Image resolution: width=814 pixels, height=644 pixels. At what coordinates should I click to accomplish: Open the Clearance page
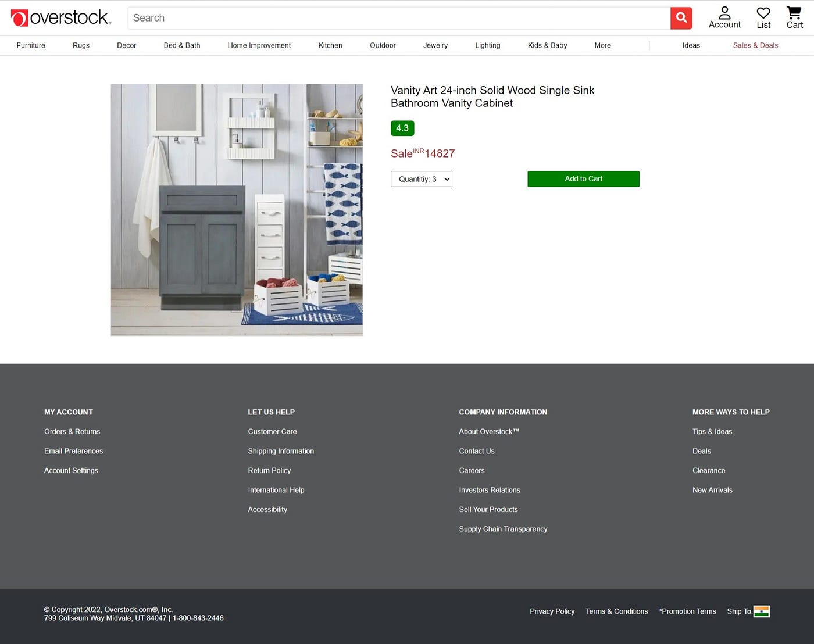709,470
